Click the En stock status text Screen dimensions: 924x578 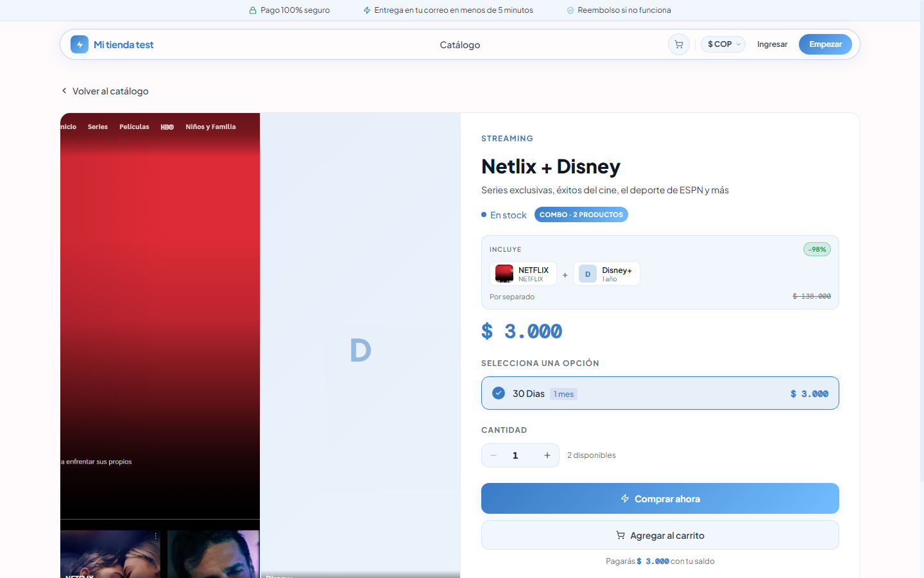508,215
